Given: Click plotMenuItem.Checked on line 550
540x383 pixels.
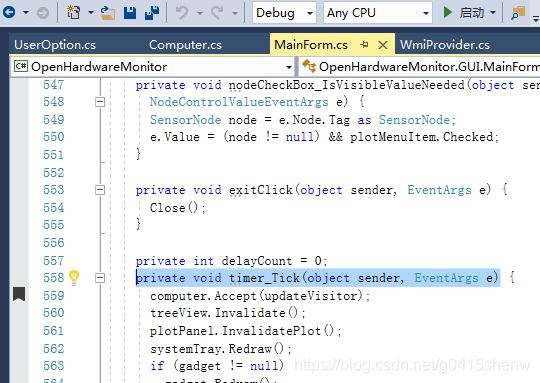Looking at the screenshot, I should click(x=422, y=137).
